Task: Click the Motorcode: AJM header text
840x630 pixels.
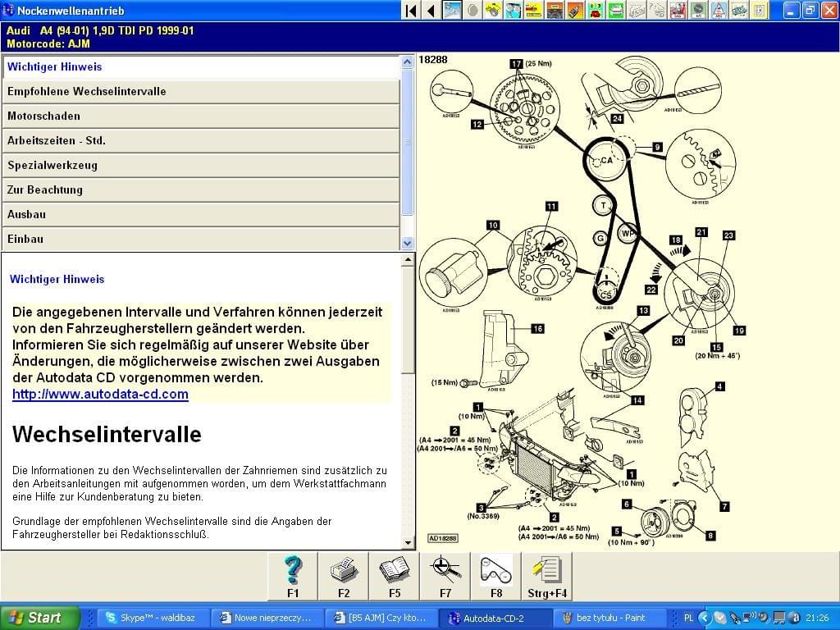Action: (48, 44)
